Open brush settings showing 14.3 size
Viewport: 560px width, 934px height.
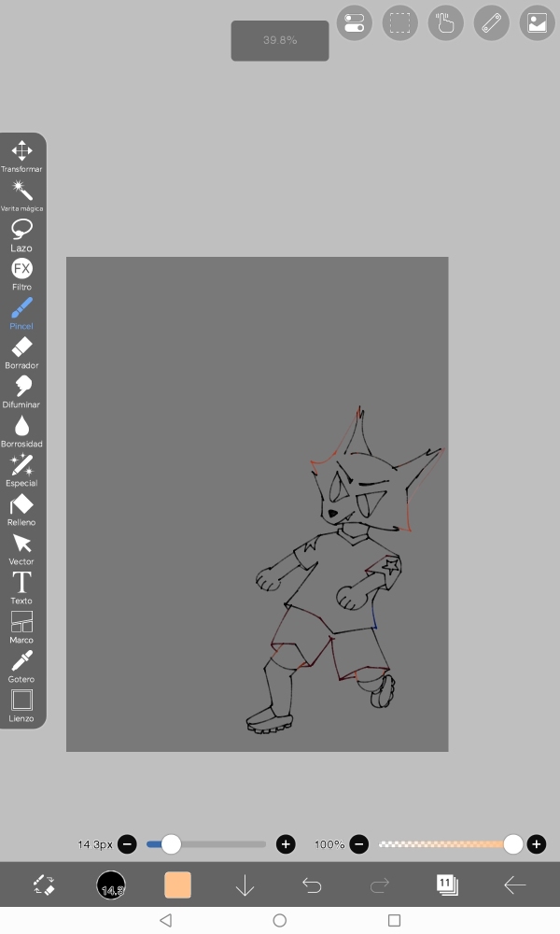click(111, 885)
